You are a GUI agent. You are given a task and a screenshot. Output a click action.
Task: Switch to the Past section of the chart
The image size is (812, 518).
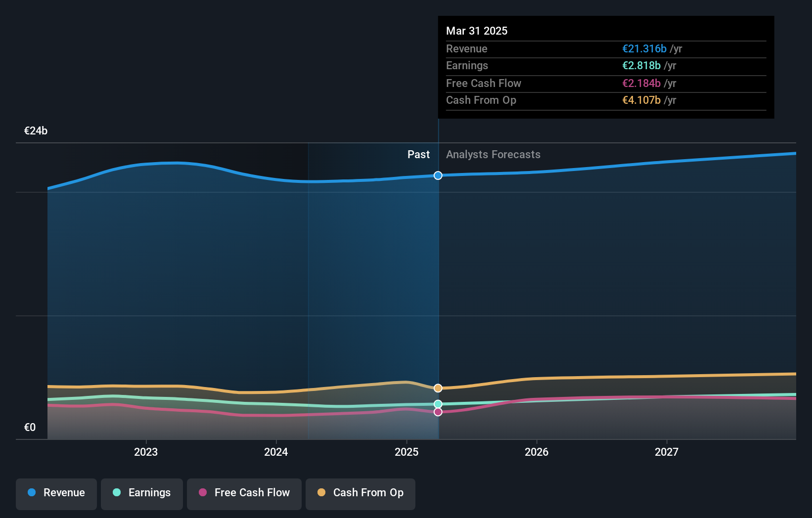point(419,155)
